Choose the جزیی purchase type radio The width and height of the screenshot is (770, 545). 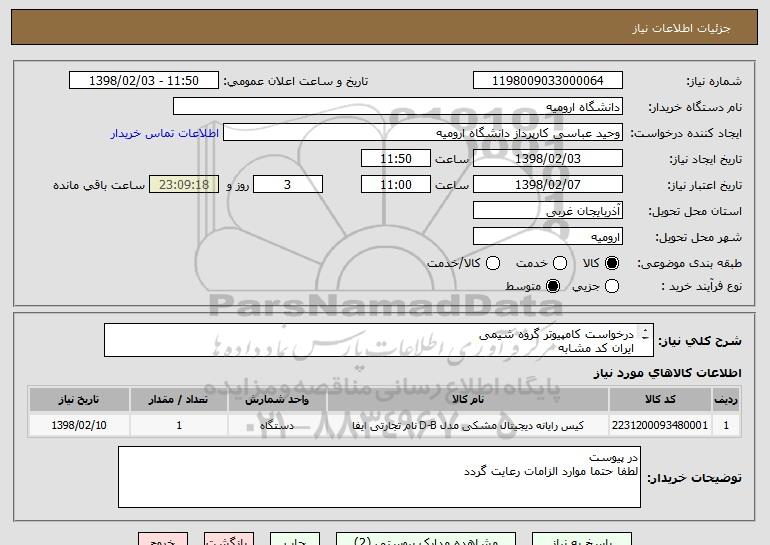612,286
